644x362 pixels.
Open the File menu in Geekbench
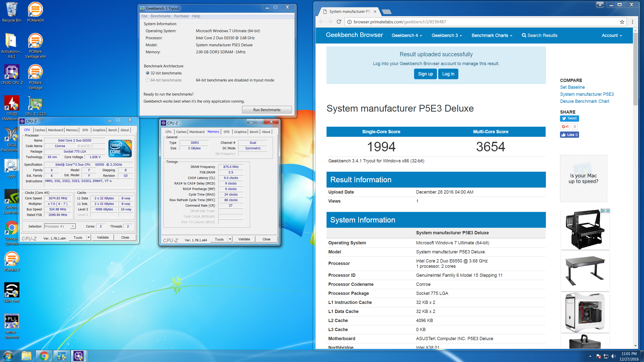click(x=144, y=16)
